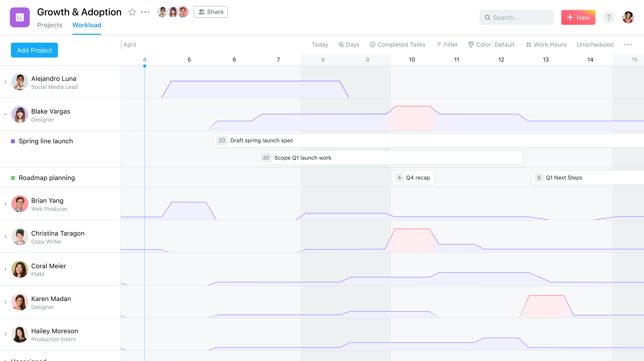The width and height of the screenshot is (644, 361).
Task: Click the New button
Action: [579, 17]
